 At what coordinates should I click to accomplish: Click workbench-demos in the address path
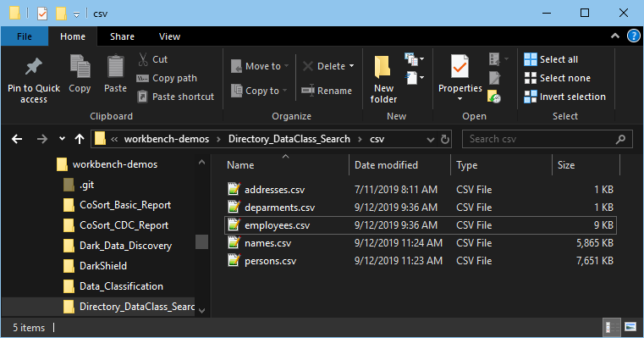point(167,139)
